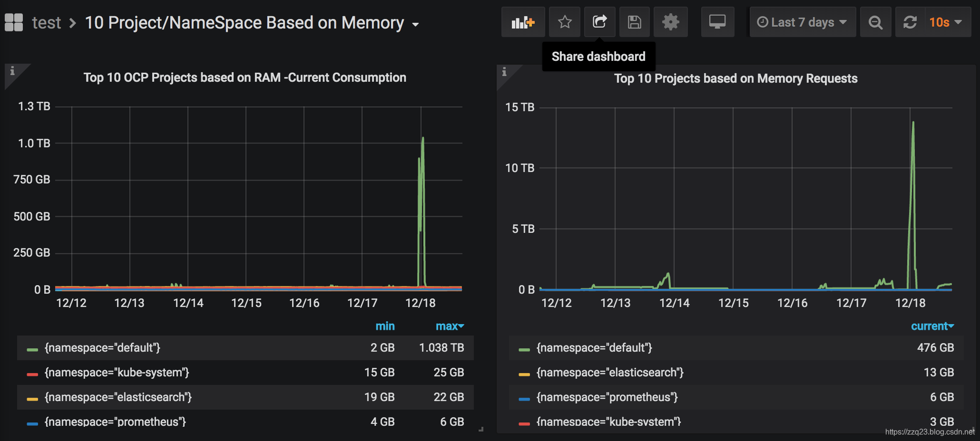The width and height of the screenshot is (980, 441).
Task: Toggle elasticsearch series in left legend
Action: [x=118, y=397]
